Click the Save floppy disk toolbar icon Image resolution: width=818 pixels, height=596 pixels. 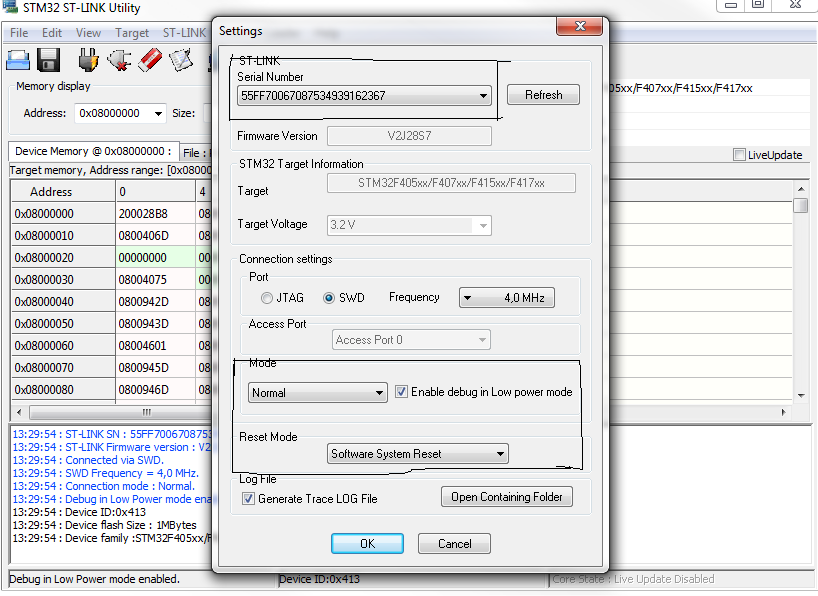point(49,60)
